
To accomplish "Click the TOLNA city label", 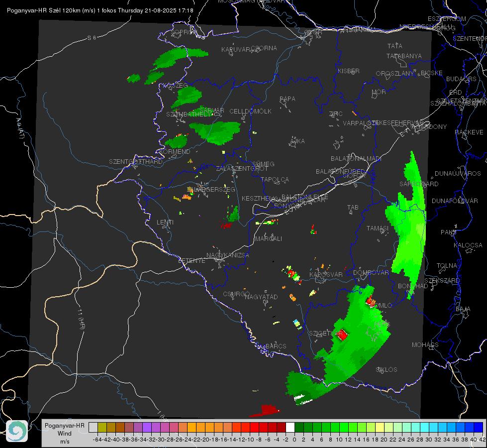I will 447,266.
